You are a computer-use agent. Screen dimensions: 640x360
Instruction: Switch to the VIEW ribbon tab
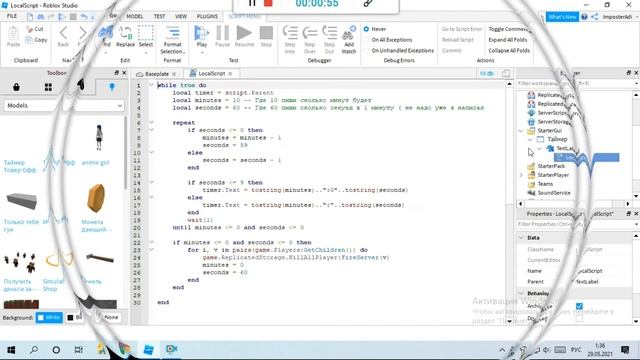point(181,16)
